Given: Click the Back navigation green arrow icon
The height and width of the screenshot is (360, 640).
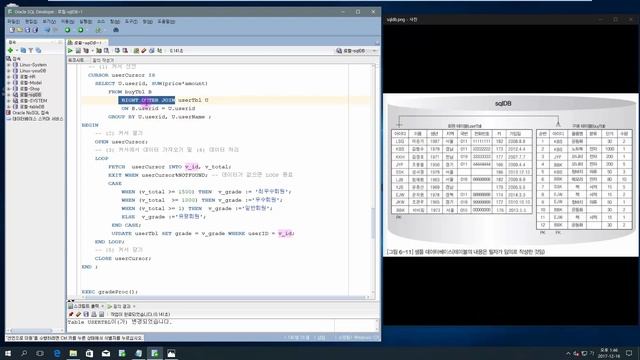Looking at the screenshot, I should (x=68, y=30).
